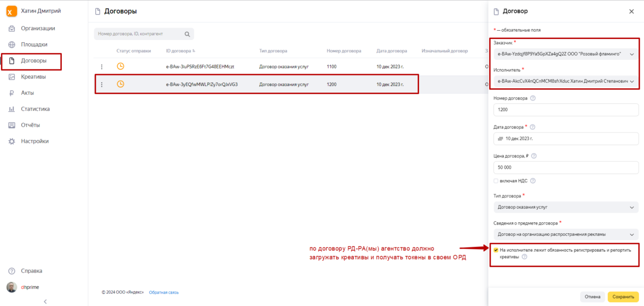This screenshot has height=306, width=644.
Task: Toggle the включая НДС checkbox
Action: click(x=496, y=181)
